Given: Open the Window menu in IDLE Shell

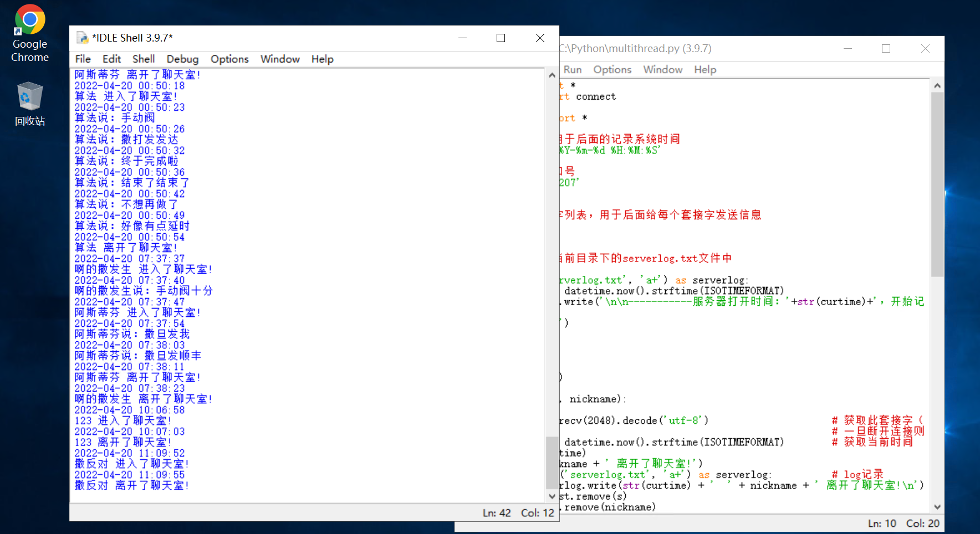Looking at the screenshot, I should [279, 59].
